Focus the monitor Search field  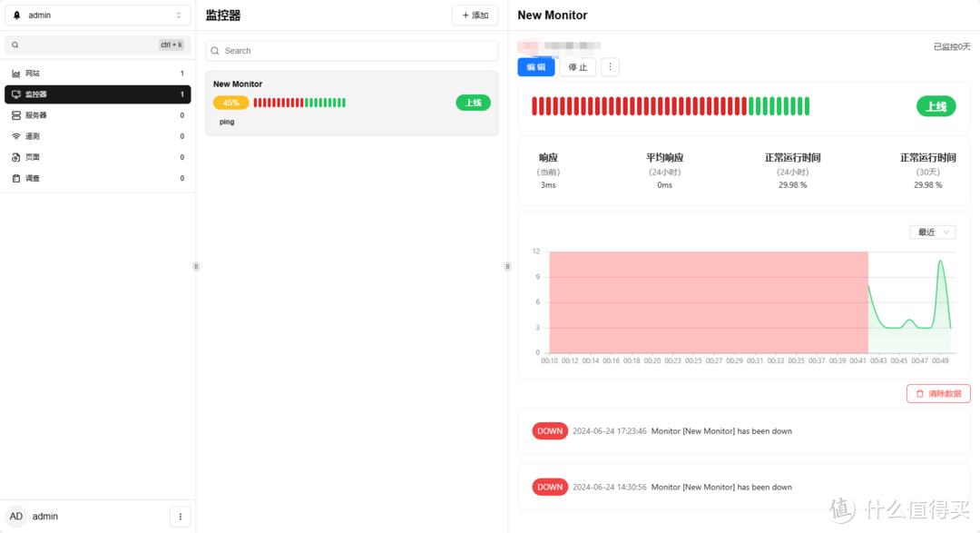point(352,51)
